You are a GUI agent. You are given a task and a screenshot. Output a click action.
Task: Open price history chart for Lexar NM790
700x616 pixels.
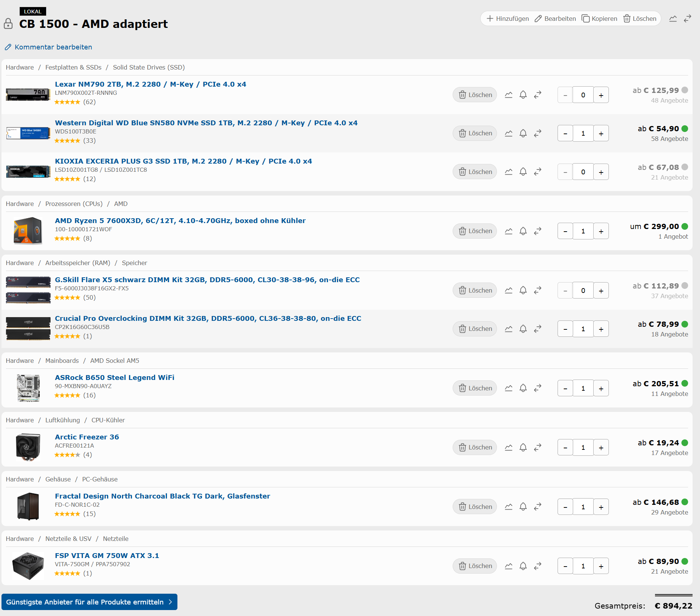pyautogui.click(x=508, y=95)
